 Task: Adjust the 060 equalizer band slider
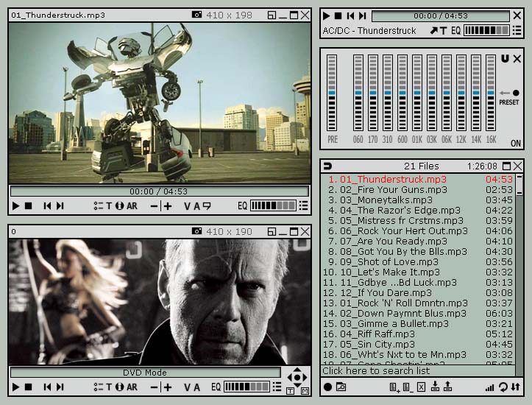click(x=358, y=93)
